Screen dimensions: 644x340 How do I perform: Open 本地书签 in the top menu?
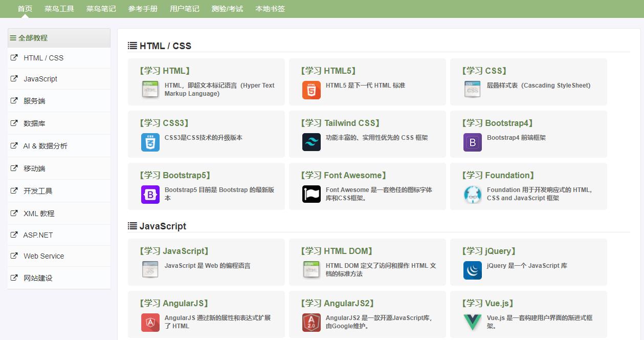pyautogui.click(x=270, y=9)
